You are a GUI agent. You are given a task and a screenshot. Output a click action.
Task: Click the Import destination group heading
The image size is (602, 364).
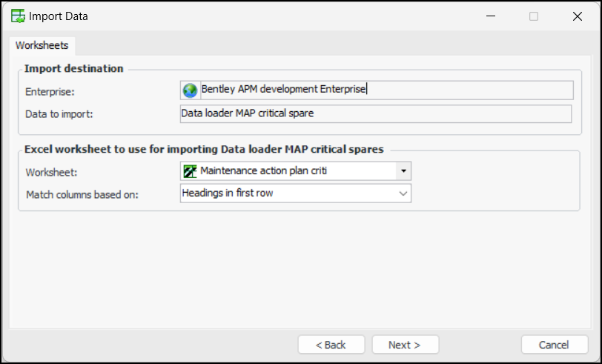pos(74,68)
